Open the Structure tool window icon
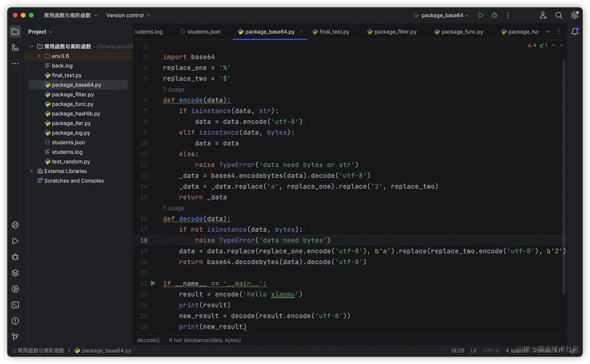 pos(15,48)
